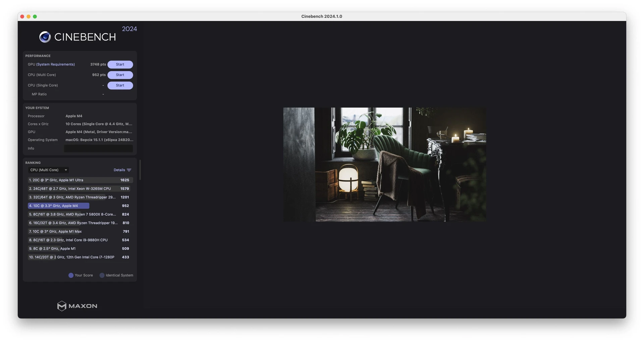This screenshot has width=644, height=342.
Task: Click the CPU (Single Core) label
Action: click(x=43, y=85)
